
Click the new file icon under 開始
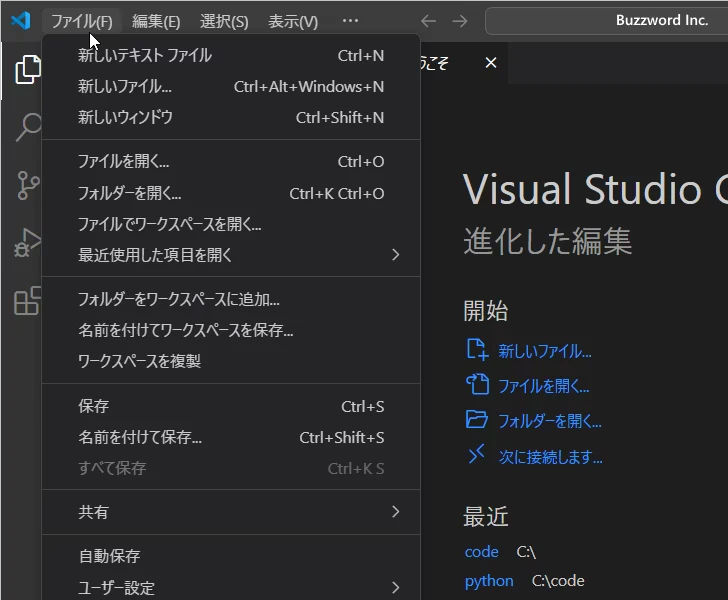pyautogui.click(x=477, y=350)
